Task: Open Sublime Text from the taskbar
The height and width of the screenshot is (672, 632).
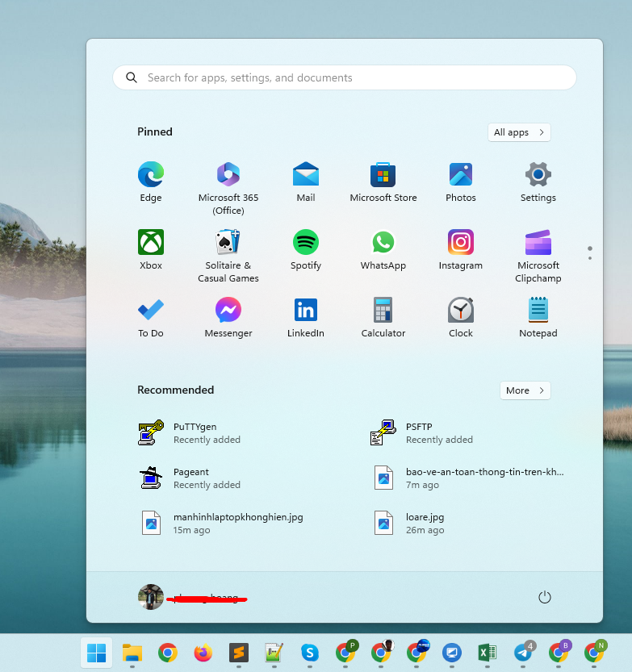Action: click(x=238, y=653)
